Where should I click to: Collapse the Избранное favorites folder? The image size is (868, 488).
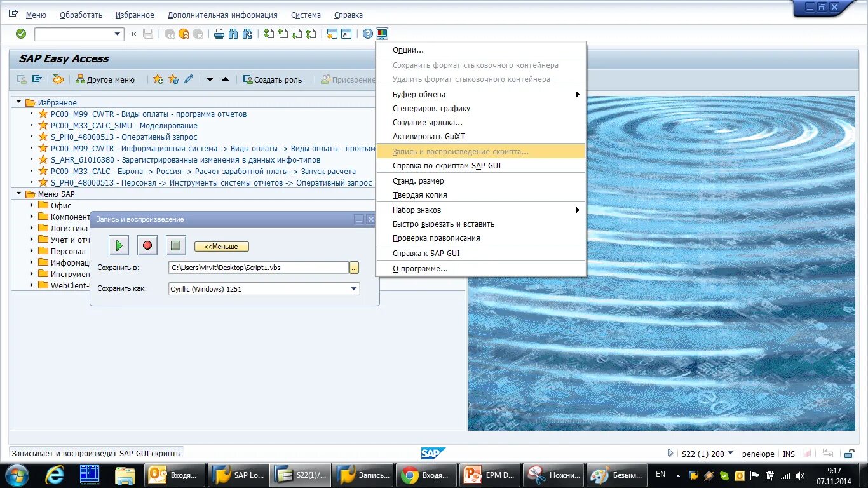point(19,102)
